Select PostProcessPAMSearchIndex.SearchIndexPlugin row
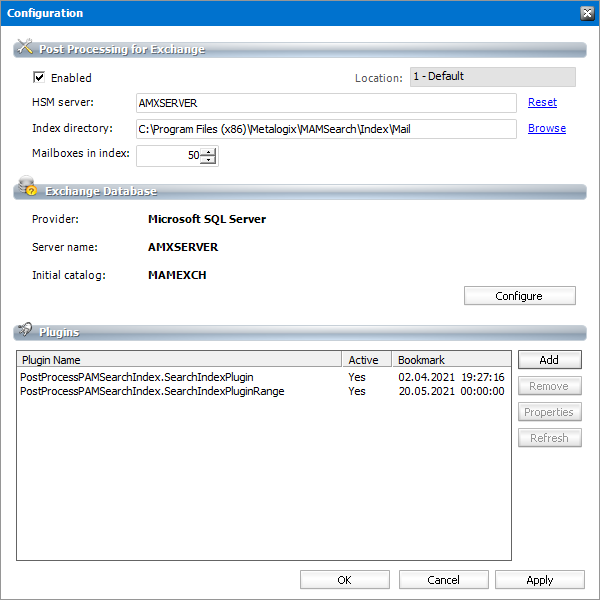 coord(263,377)
